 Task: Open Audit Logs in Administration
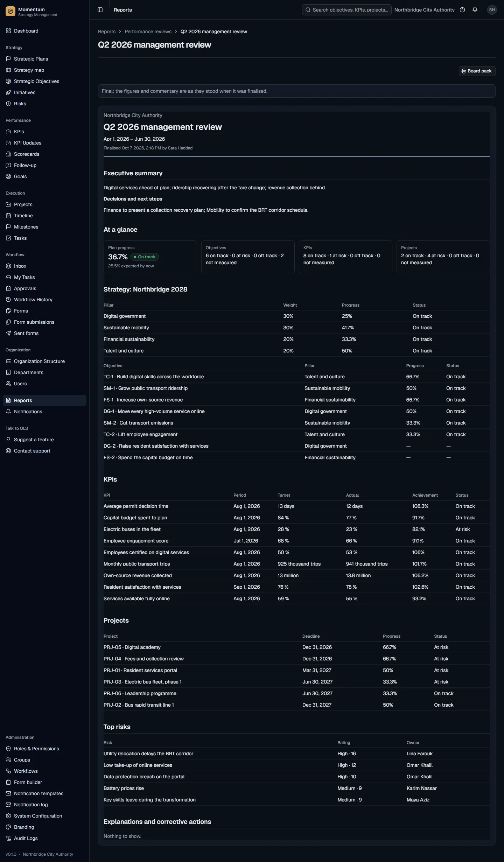(44, 838)
